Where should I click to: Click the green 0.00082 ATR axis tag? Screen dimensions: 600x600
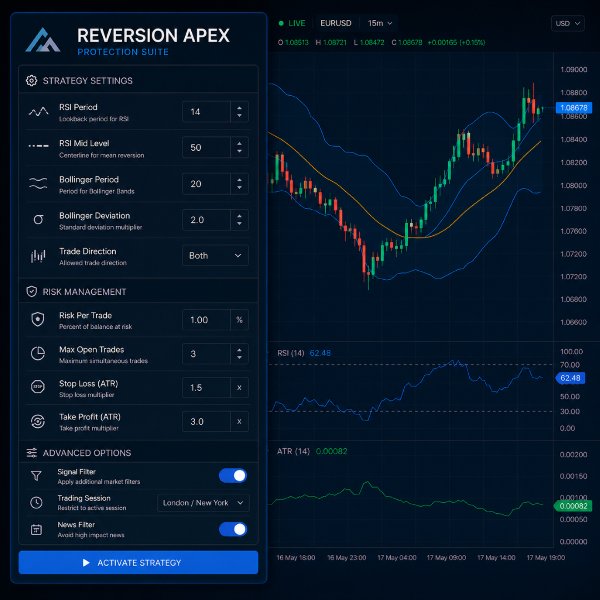[x=573, y=506]
